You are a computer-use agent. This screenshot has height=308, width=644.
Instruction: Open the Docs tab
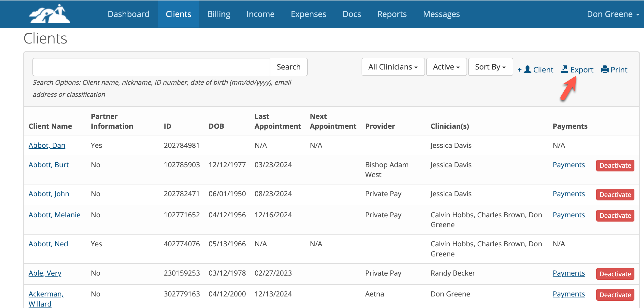[x=351, y=14]
